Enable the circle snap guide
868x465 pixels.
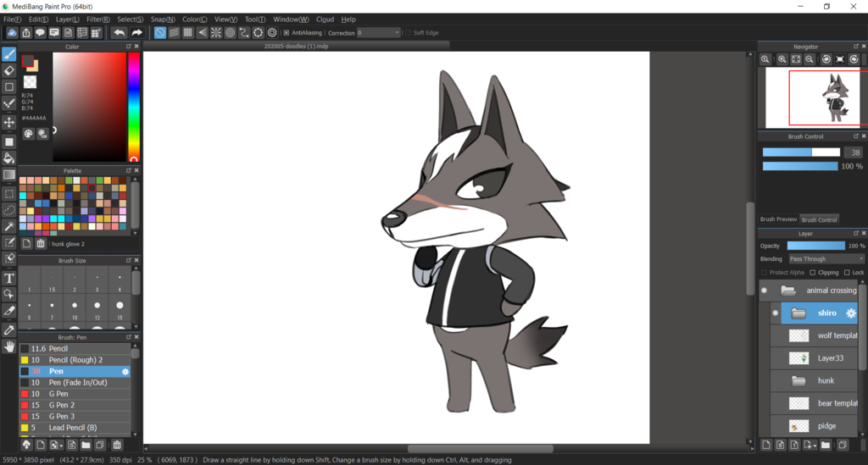click(231, 33)
